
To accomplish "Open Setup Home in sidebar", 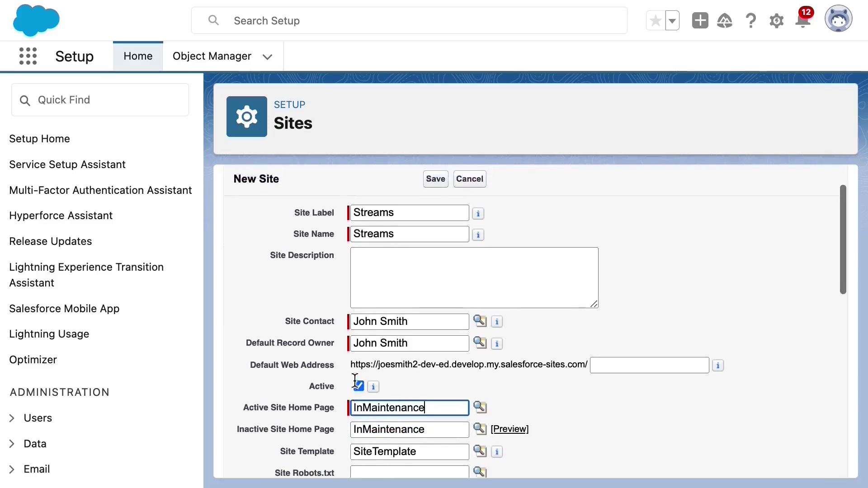I will (x=39, y=139).
